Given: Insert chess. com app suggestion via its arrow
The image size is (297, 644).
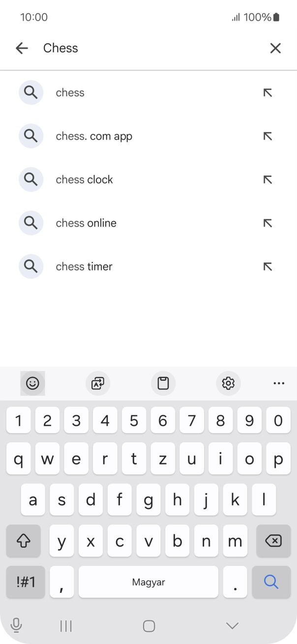Looking at the screenshot, I should (x=267, y=136).
